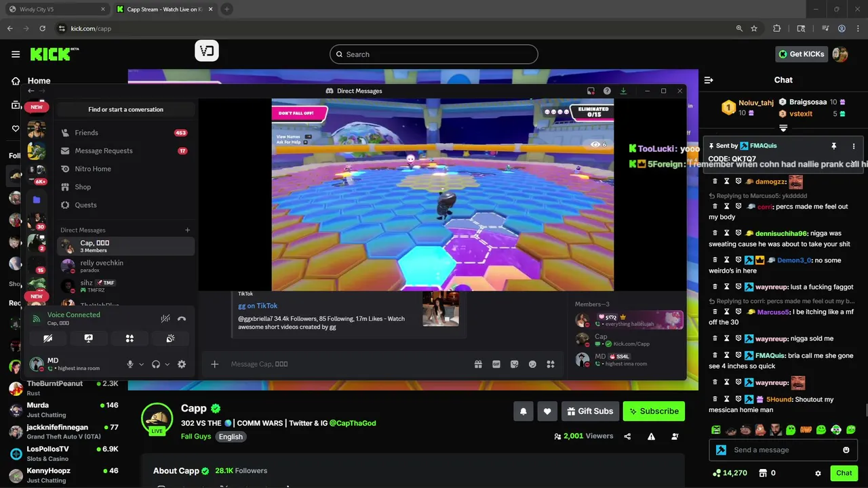Go to Kick home via logo

(54, 54)
